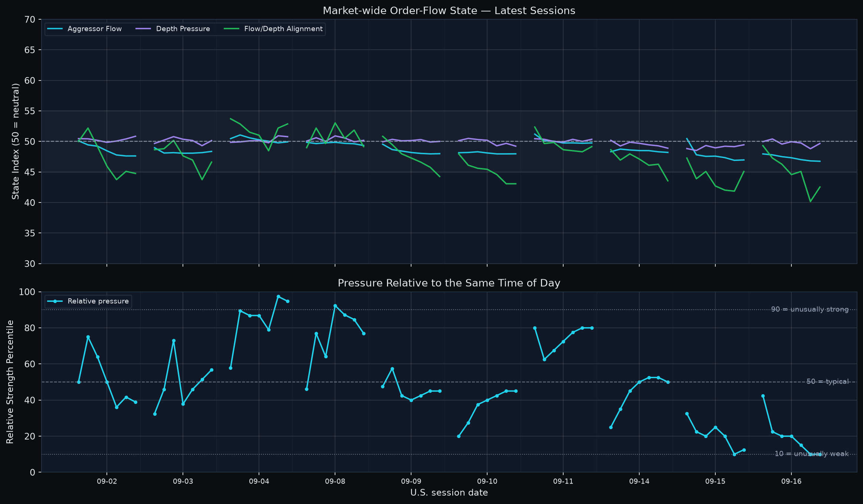Click the 09-14 session date tick label

click(639, 482)
